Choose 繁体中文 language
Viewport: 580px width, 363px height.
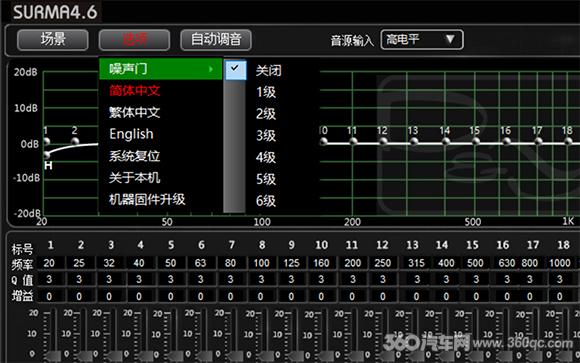(x=135, y=112)
